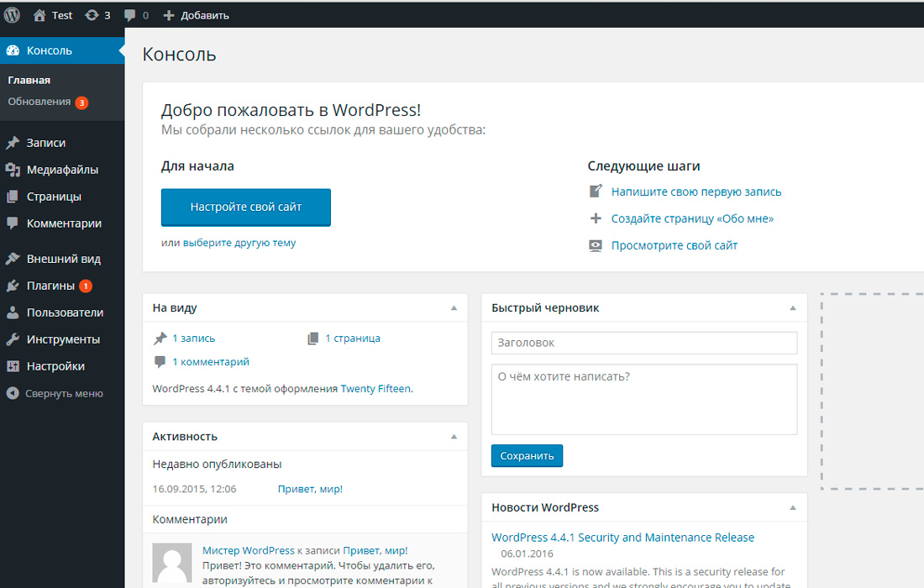
Task: Open the 1 запись link
Action: click(x=194, y=339)
